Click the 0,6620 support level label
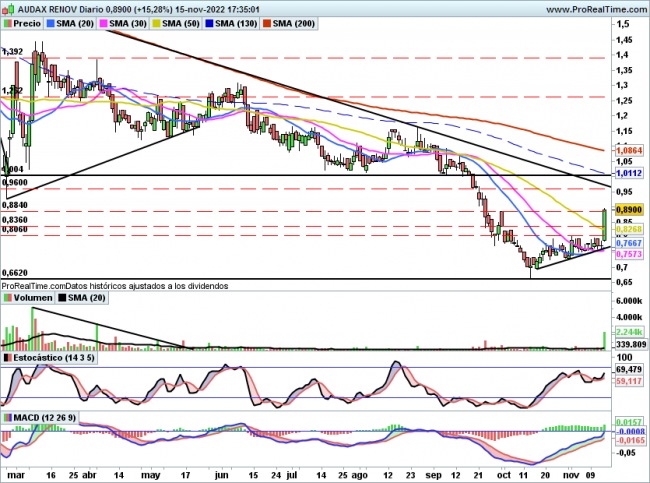The image size is (650, 483). pyautogui.click(x=14, y=272)
